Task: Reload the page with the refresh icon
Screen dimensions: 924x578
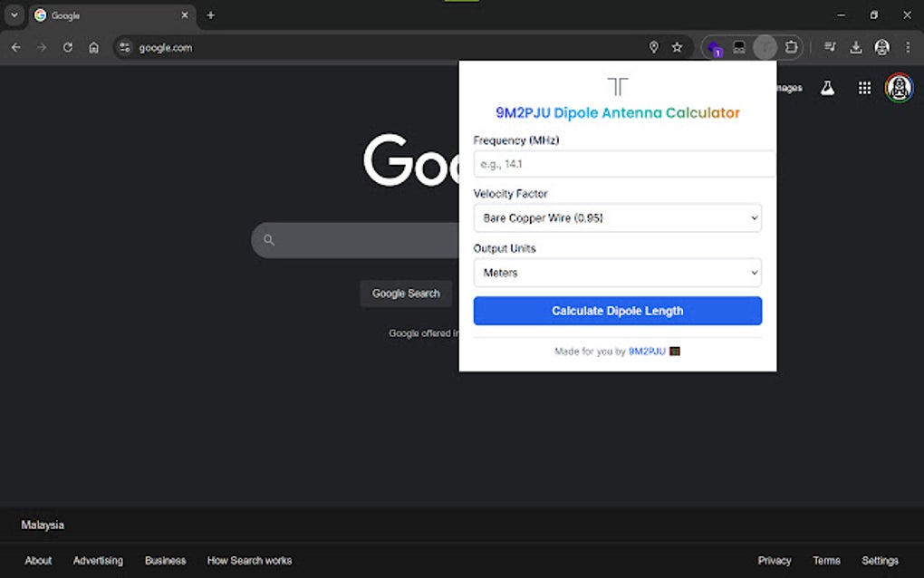Action: 67,47
